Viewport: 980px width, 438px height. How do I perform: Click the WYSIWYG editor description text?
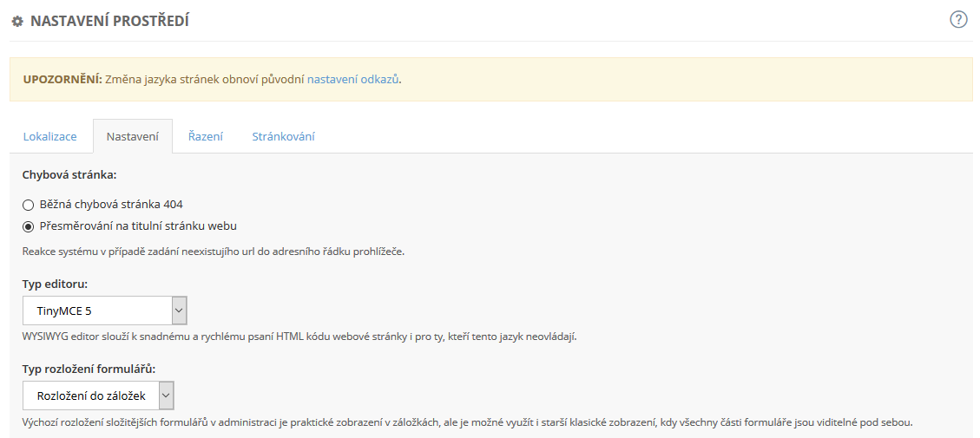299,336
